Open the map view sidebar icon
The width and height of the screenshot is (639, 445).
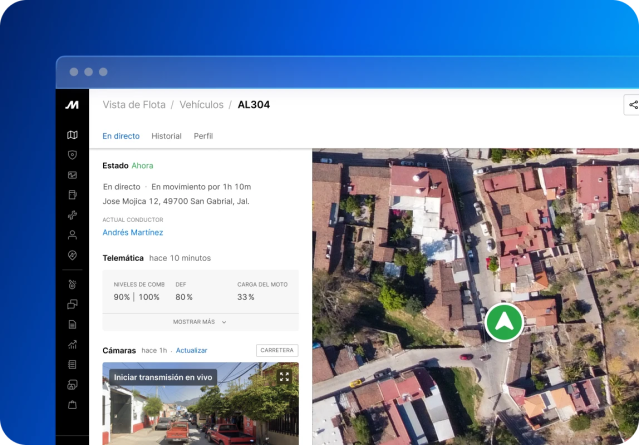(72, 135)
